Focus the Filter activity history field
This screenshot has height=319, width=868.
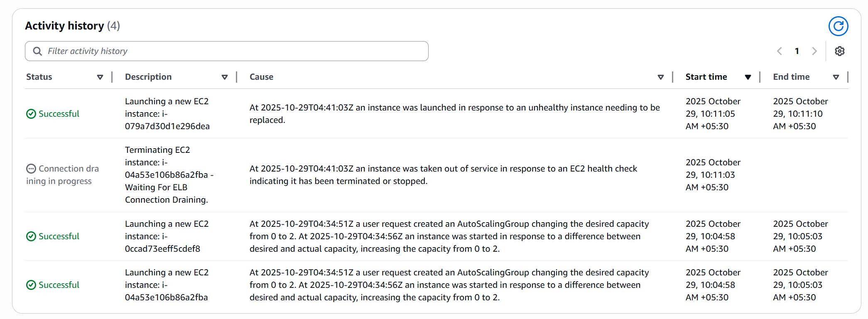coord(233,51)
